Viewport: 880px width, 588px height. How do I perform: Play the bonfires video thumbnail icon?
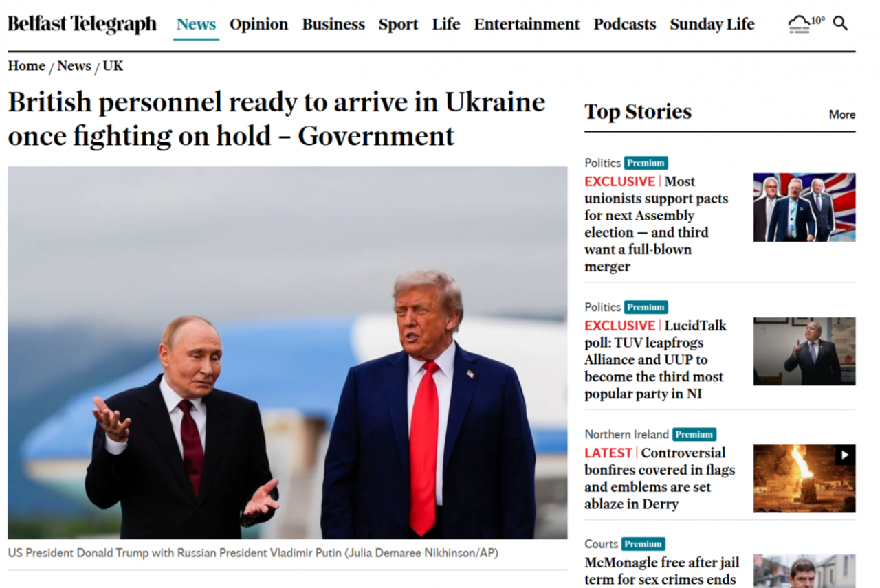coord(845,455)
